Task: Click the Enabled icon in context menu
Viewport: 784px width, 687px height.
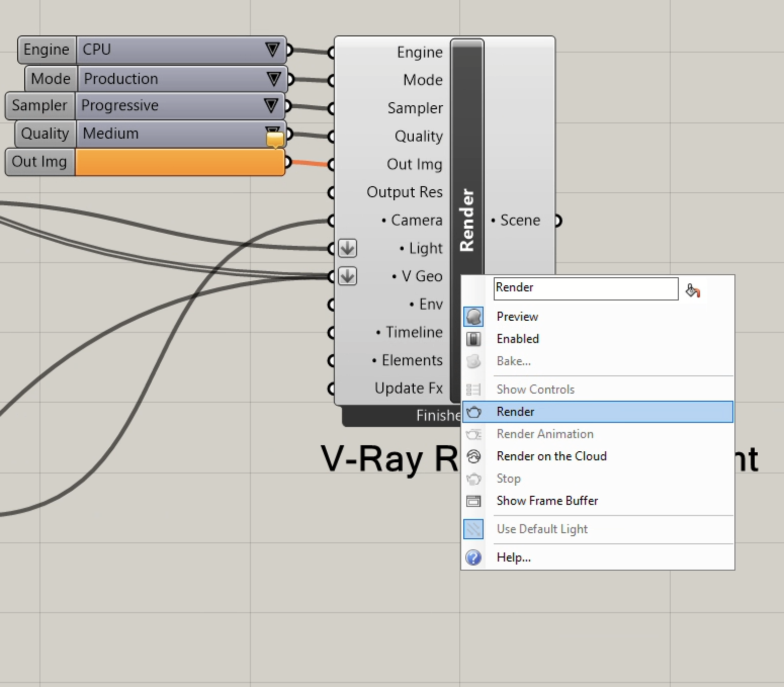Action: click(473, 339)
